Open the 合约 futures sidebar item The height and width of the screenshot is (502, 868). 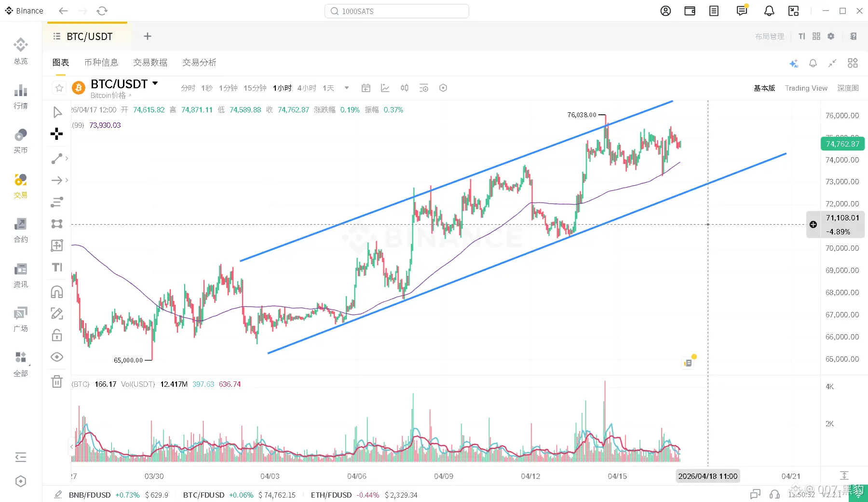[x=21, y=230]
